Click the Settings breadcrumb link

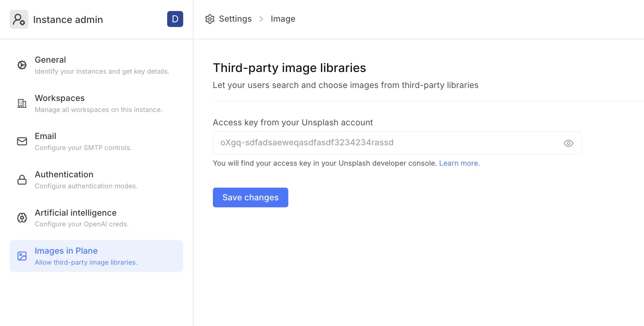[x=235, y=19]
